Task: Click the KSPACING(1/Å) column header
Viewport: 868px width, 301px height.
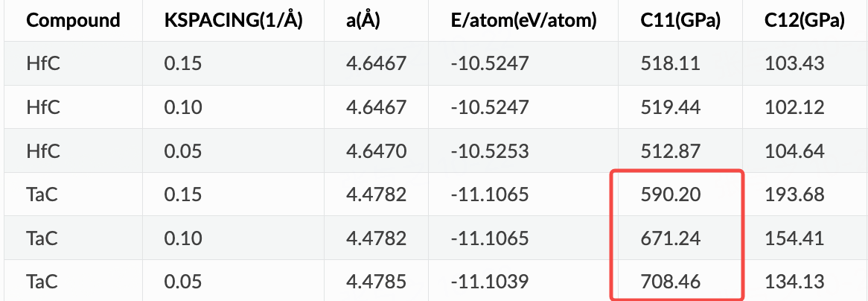Action: coord(233,21)
